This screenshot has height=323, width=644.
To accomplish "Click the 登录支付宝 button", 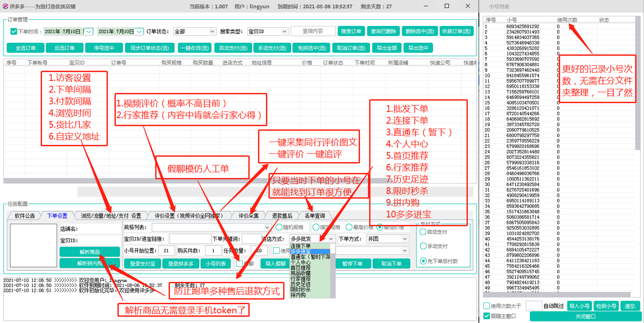I will pyautogui.click(x=142, y=264).
